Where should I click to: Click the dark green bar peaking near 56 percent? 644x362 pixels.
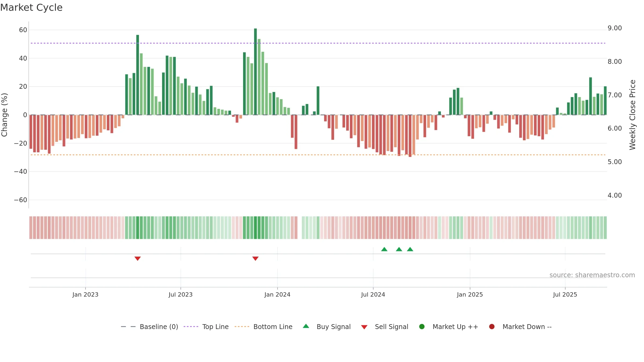[x=138, y=75]
